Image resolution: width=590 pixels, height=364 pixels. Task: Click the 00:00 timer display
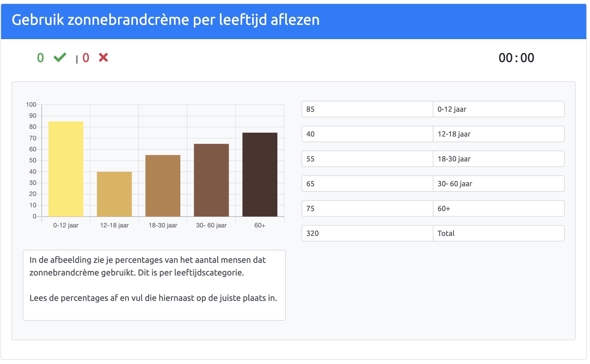pos(516,58)
